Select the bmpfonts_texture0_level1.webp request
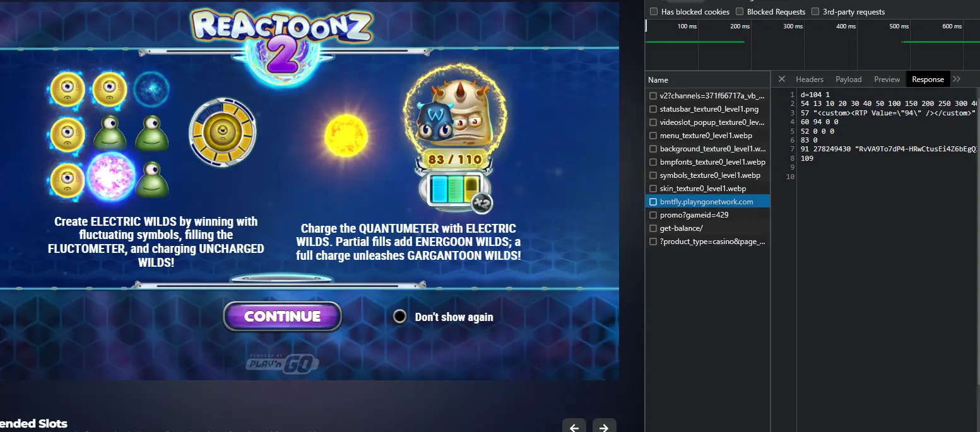 coord(707,162)
